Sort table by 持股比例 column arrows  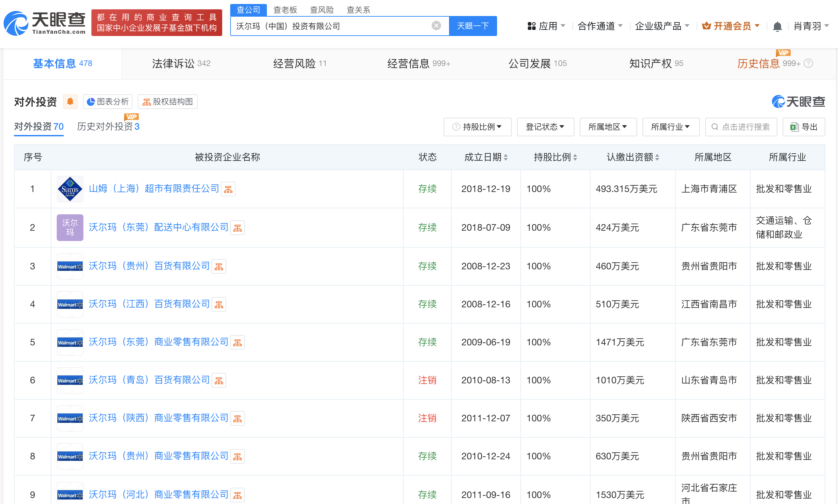(575, 157)
